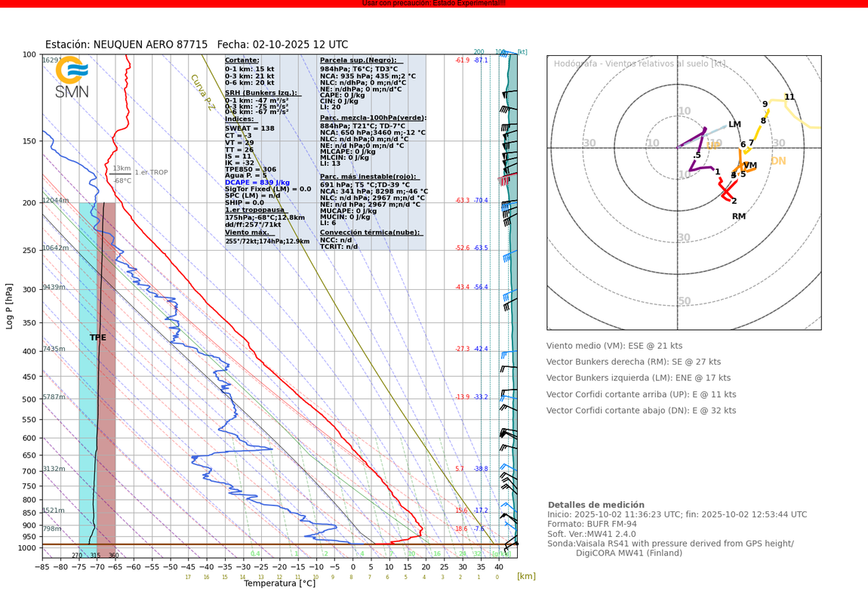Select the '255°/72kt;174hPa;12.9km' max wind value
This screenshot has width=868, height=604.
[267, 242]
